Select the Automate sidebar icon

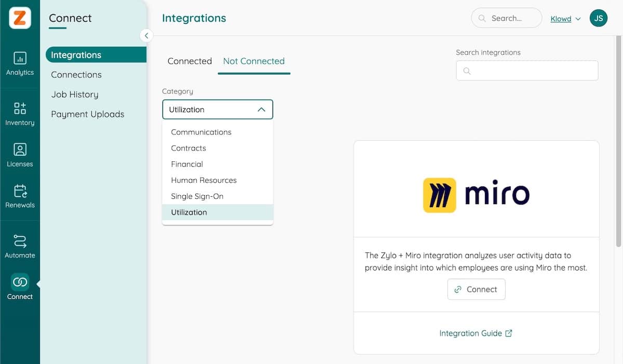click(x=20, y=245)
